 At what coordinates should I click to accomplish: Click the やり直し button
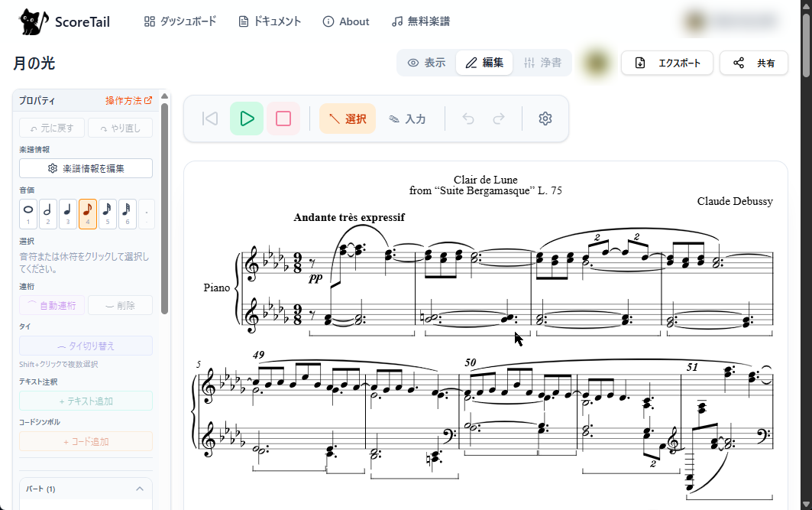(120, 128)
